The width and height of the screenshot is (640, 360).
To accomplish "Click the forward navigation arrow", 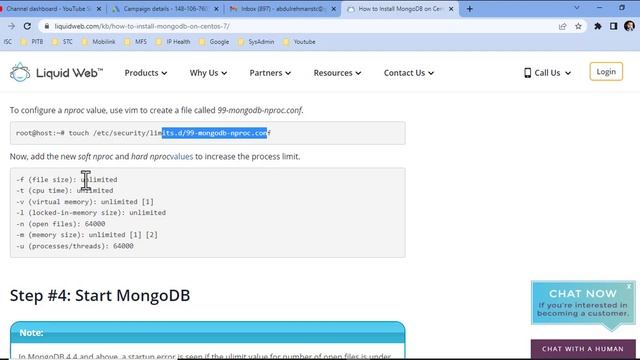I will click(x=11, y=26).
